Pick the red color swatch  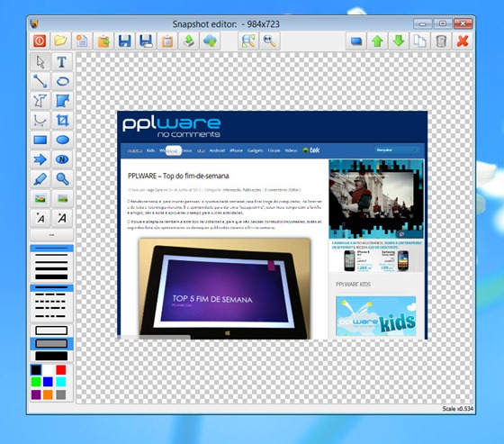61,369
